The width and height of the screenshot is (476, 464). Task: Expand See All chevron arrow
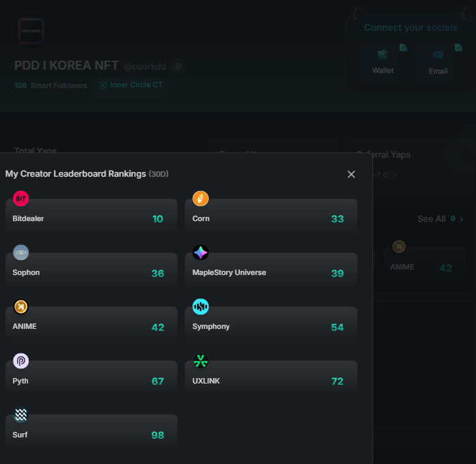click(461, 219)
